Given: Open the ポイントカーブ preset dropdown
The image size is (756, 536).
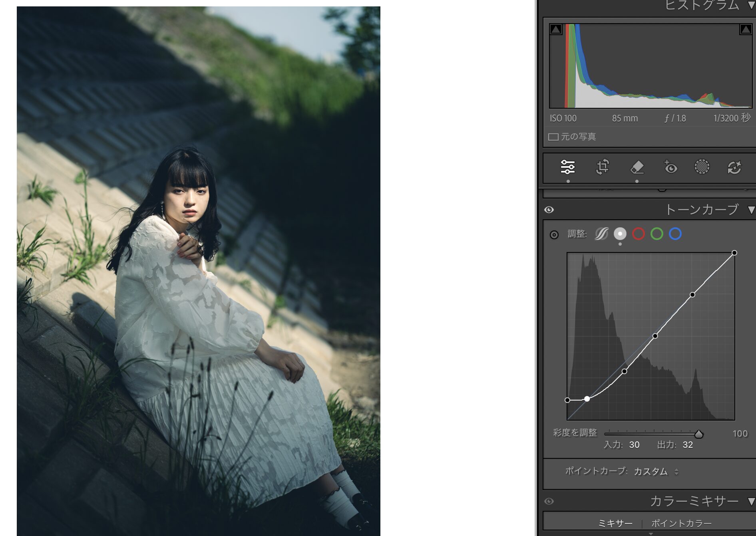Looking at the screenshot, I should point(656,472).
